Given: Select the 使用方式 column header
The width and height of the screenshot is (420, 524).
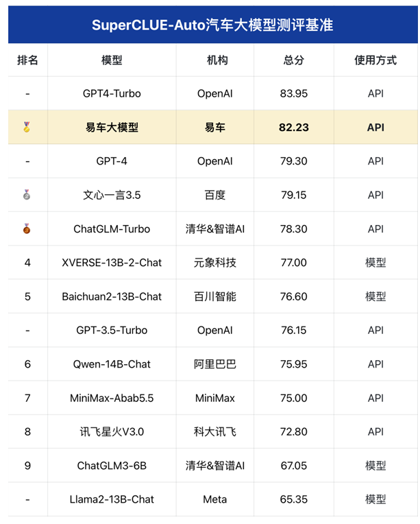Looking at the screenshot, I should point(375,60).
